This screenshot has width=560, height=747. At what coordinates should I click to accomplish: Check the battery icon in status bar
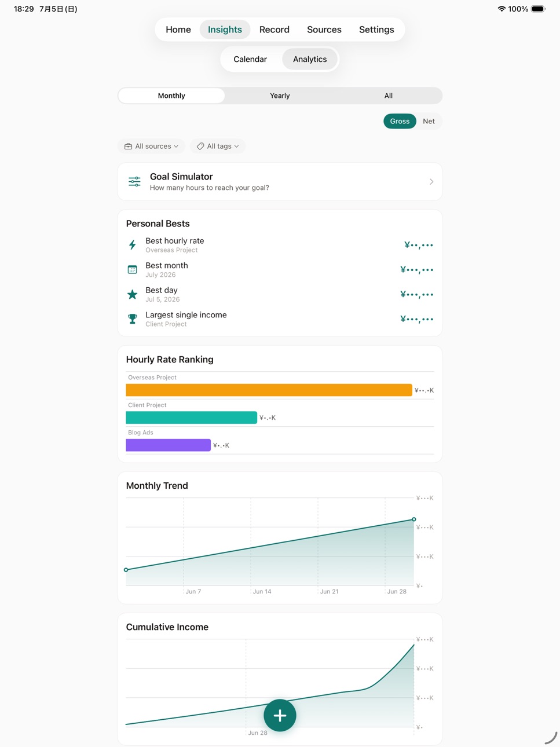click(x=539, y=9)
